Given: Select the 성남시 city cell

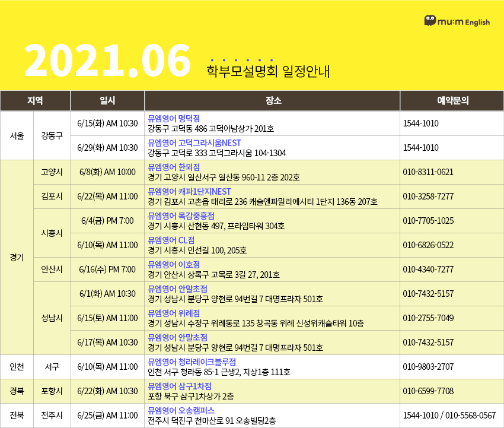Looking at the screenshot, I should pyautogui.click(x=52, y=318).
